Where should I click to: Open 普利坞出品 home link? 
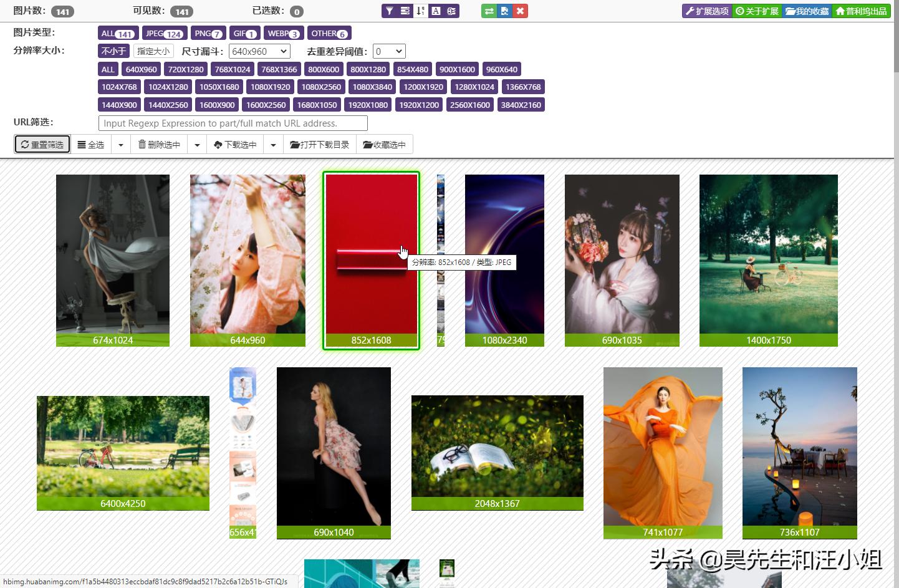tap(861, 11)
